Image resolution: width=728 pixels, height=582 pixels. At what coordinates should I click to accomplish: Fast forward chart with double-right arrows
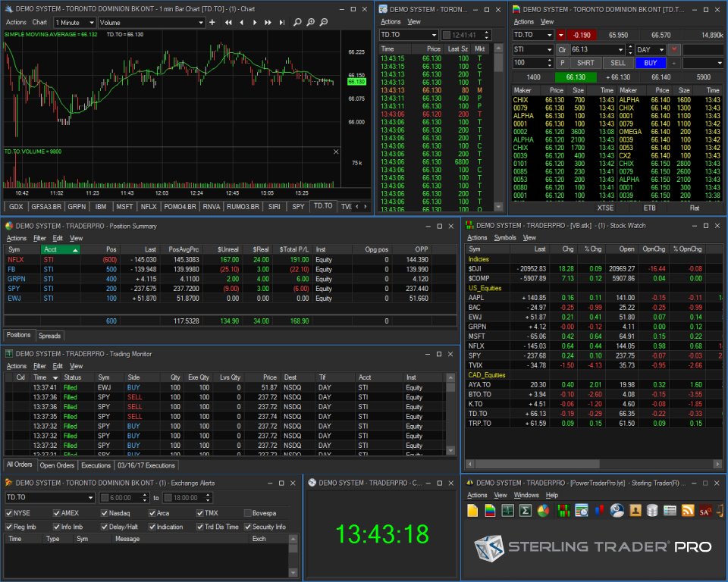pos(268,22)
